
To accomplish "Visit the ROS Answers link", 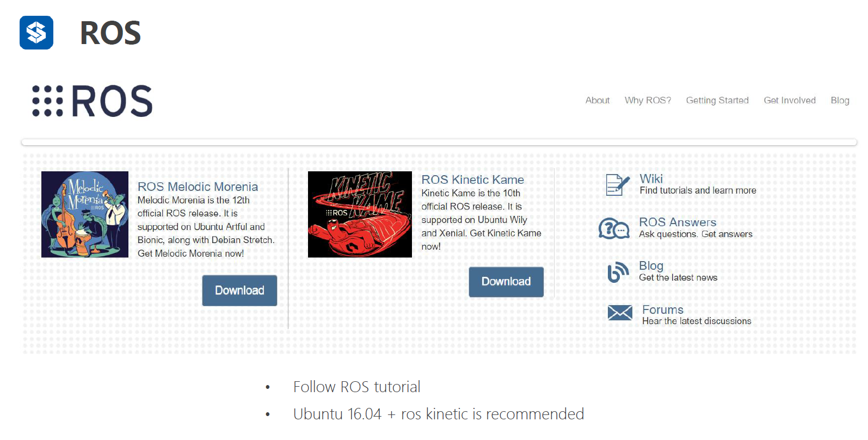I will 678,222.
